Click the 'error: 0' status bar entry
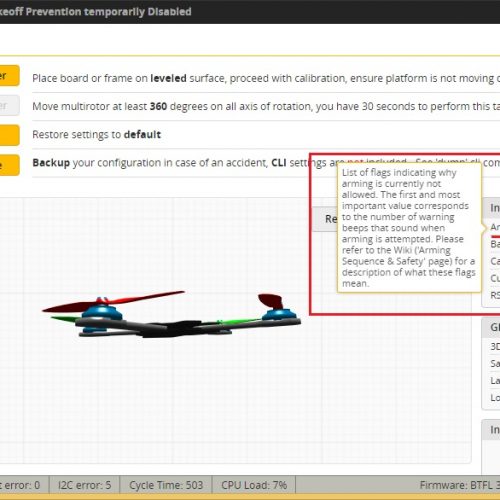This screenshot has height=500, width=500. [x=21, y=485]
